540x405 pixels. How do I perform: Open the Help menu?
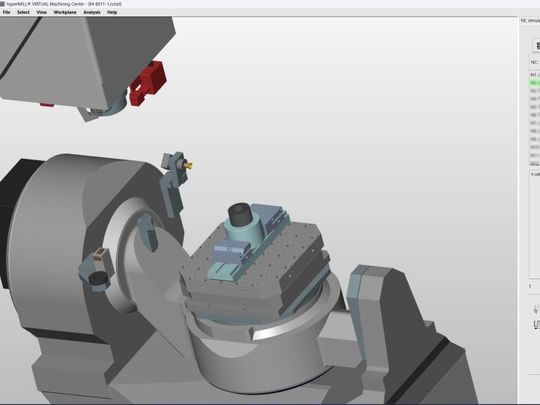(112, 12)
